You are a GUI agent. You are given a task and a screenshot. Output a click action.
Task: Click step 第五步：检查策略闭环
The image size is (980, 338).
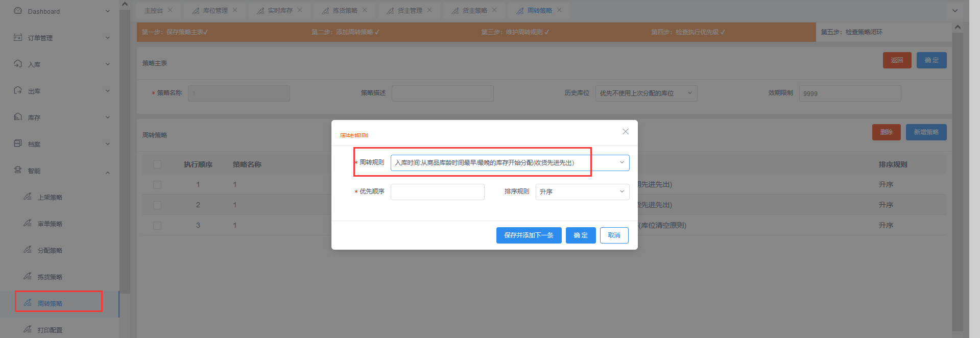coord(852,32)
